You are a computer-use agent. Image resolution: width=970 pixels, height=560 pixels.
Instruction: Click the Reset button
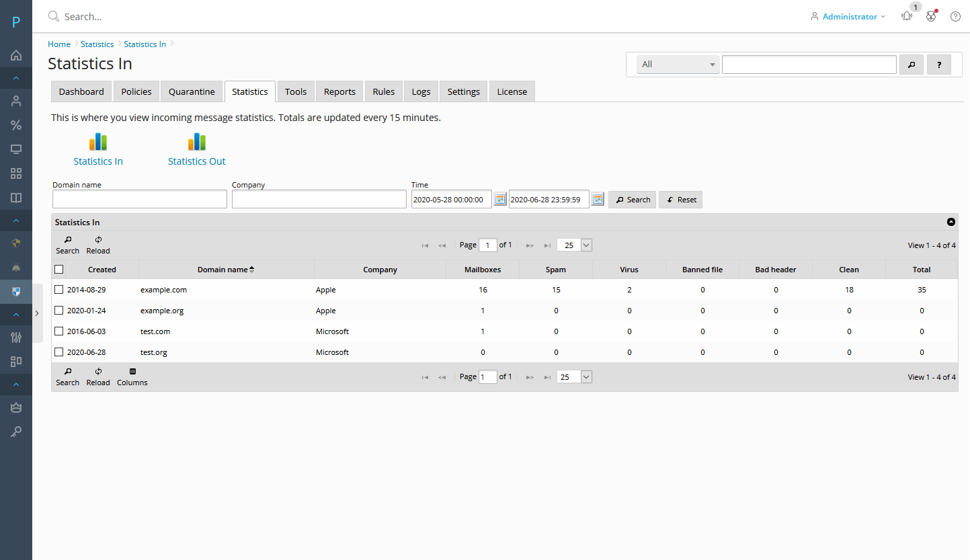[680, 200]
